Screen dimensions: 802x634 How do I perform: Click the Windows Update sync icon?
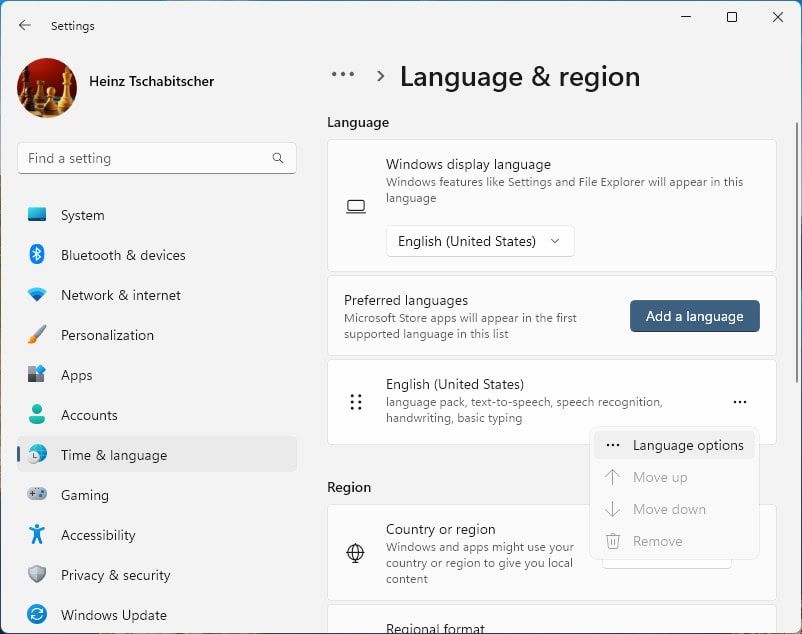click(37, 614)
